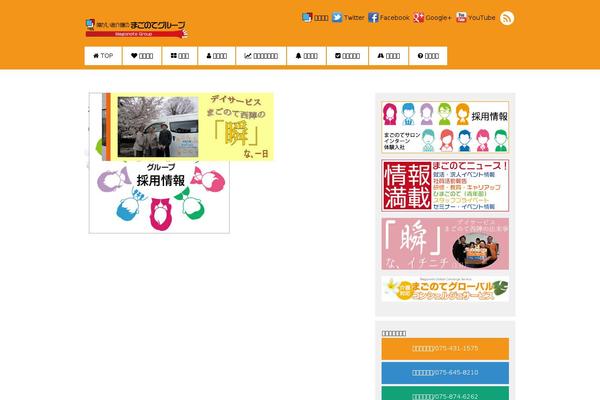Screen dimensions: 600x400
Task: Open the Google+ link in the header
Action: [432, 18]
